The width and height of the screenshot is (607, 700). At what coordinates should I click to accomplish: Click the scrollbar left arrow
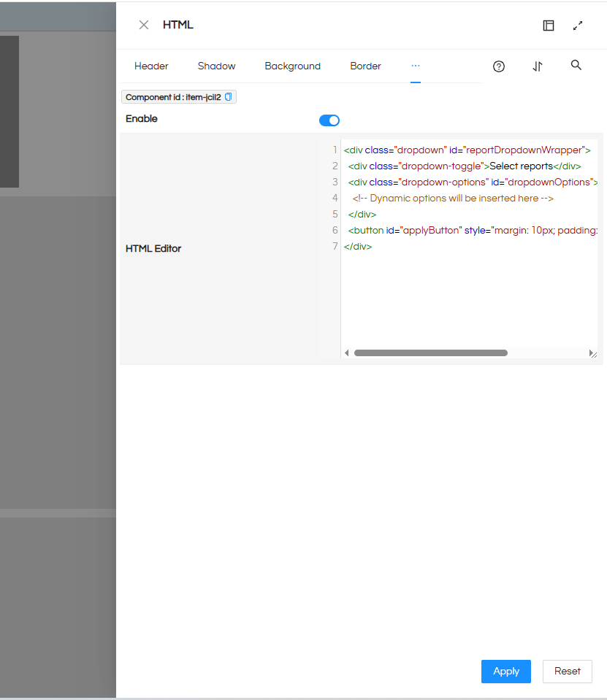347,353
